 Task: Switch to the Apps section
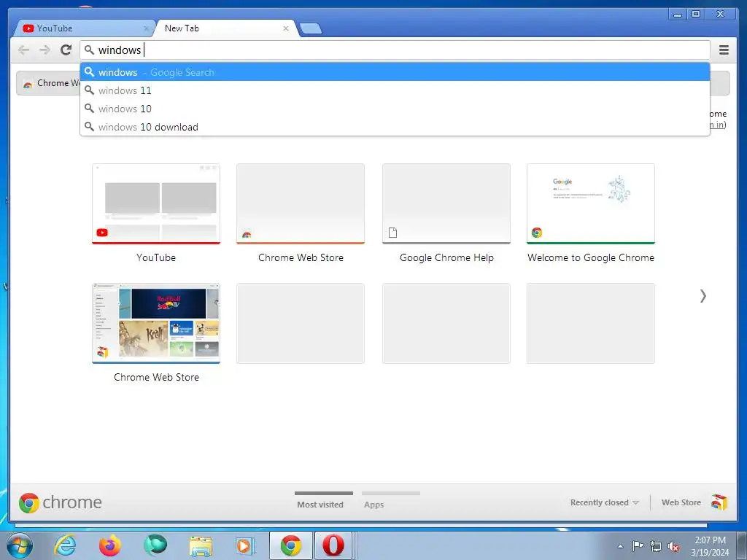pos(374,505)
